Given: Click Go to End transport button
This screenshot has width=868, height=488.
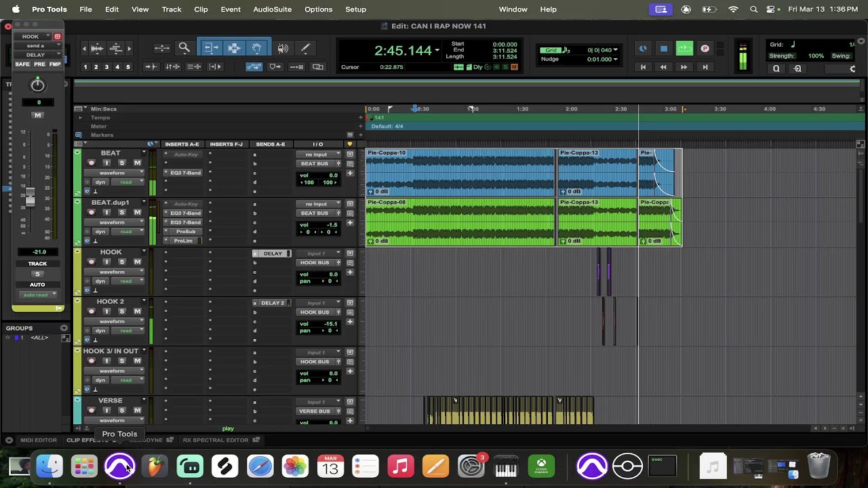Looking at the screenshot, I should coord(705,67).
